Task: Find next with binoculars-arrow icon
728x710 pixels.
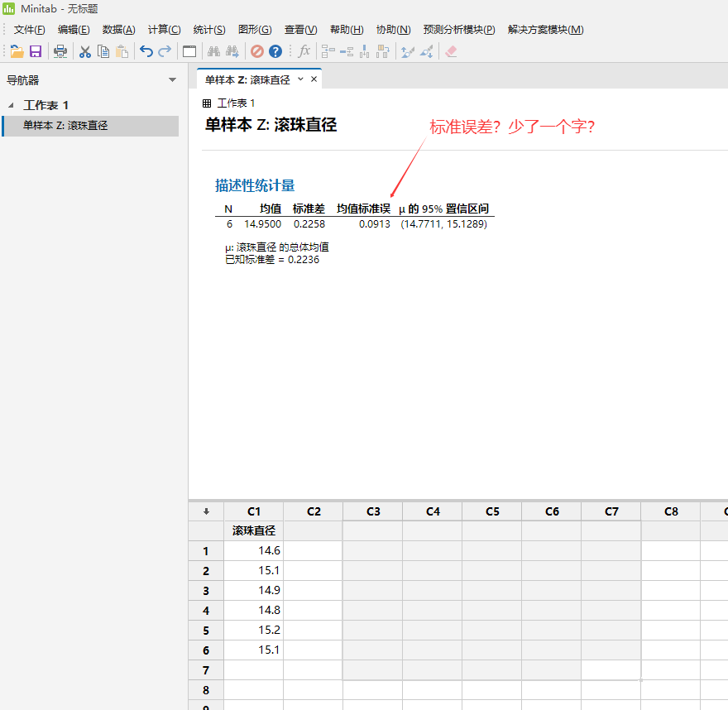Action: [x=232, y=51]
